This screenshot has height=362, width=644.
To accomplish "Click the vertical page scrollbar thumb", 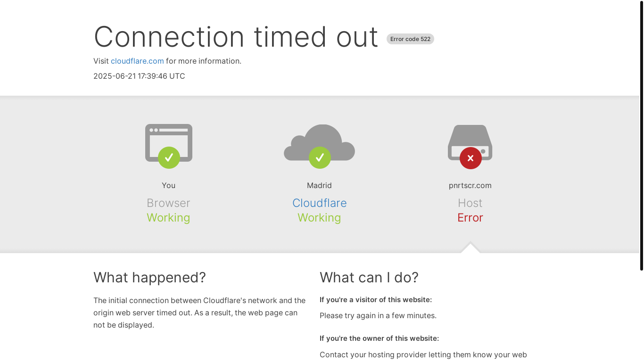I will [641, 137].
